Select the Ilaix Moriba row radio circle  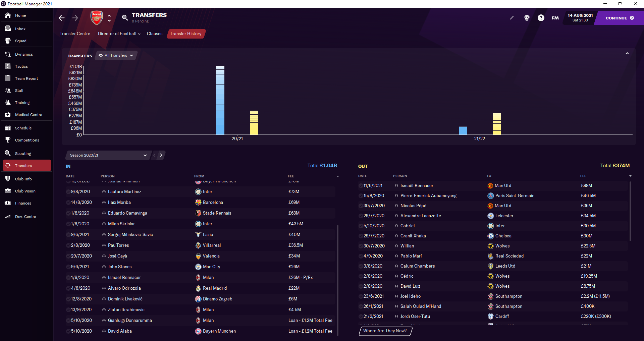pos(68,203)
